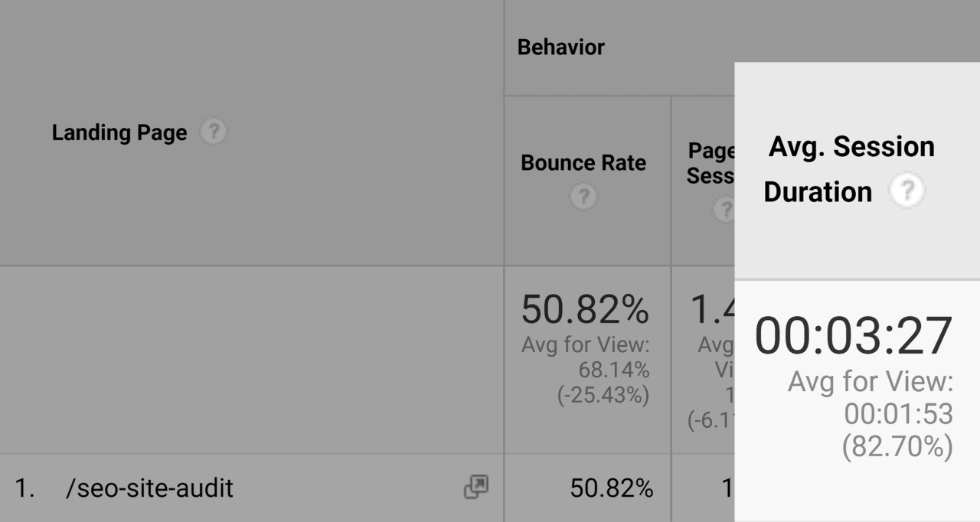
Task: Click the (-25.43%) bounce rate comparison
Action: point(605,395)
